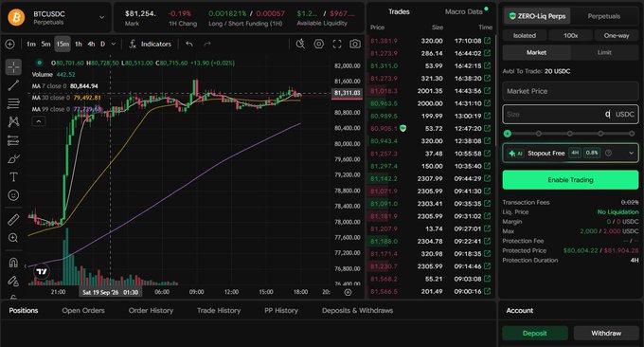Open the forecast and position tool
This screenshot has height=347, width=644.
[13, 140]
